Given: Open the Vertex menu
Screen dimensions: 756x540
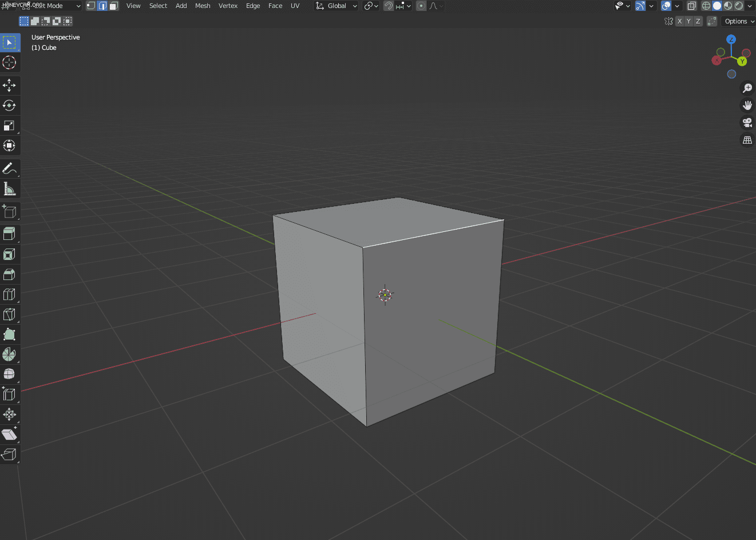Looking at the screenshot, I should pos(228,6).
